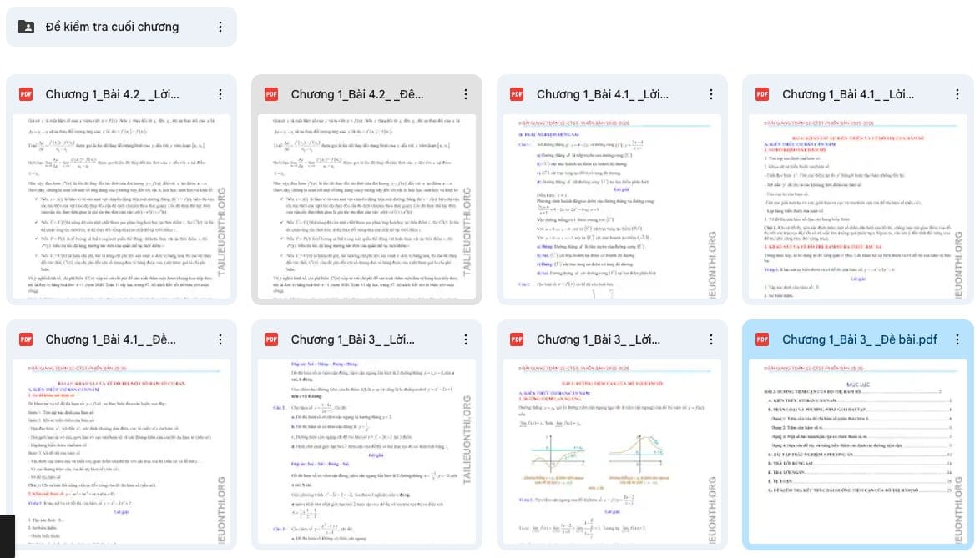Open the thumbnail of "Chương 1_Bài 4.1_ _Đề..."

pos(121,452)
